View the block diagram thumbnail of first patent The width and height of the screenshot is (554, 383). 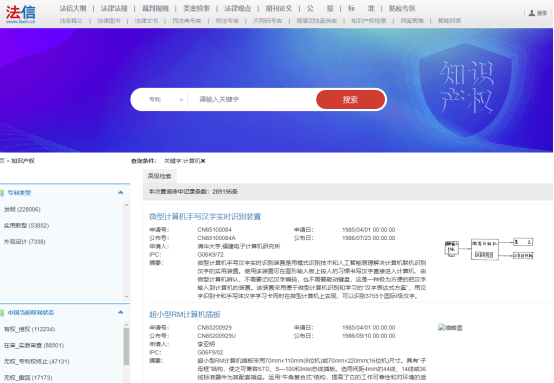tap(489, 249)
